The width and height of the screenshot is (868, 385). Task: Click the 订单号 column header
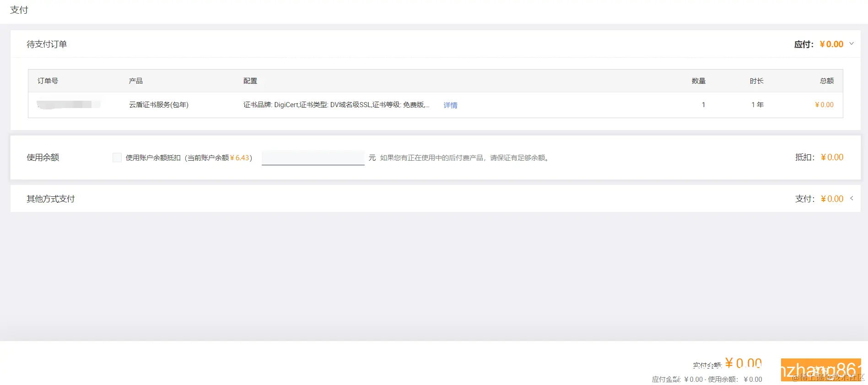(x=48, y=81)
